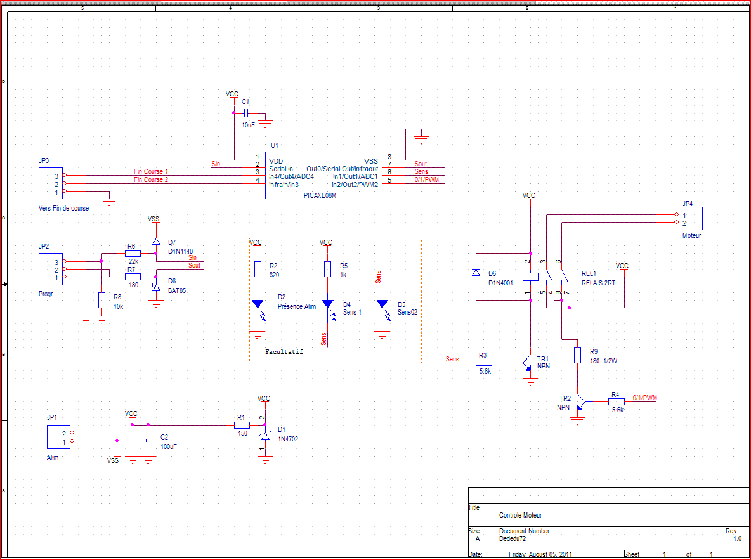Select resistor R7 symbol
This screenshot has width=751, height=560.
pos(133,277)
